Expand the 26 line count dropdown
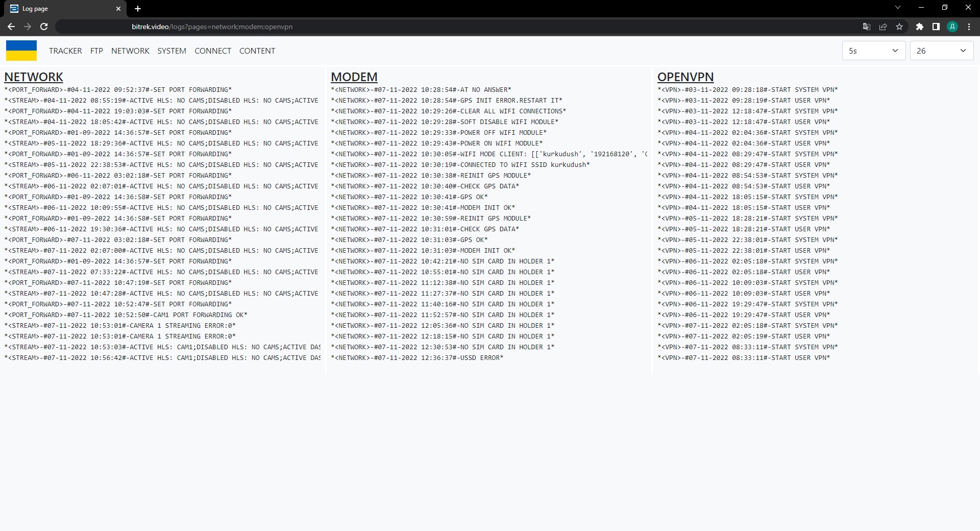 click(x=941, y=51)
